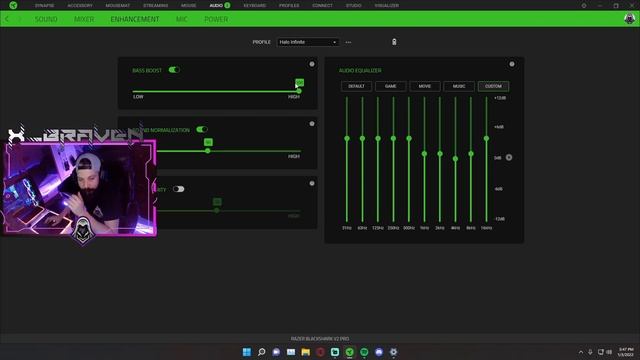Viewport: 640px width, 360px height.
Task: Open Spotify from the taskbar
Action: coord(364,352)
